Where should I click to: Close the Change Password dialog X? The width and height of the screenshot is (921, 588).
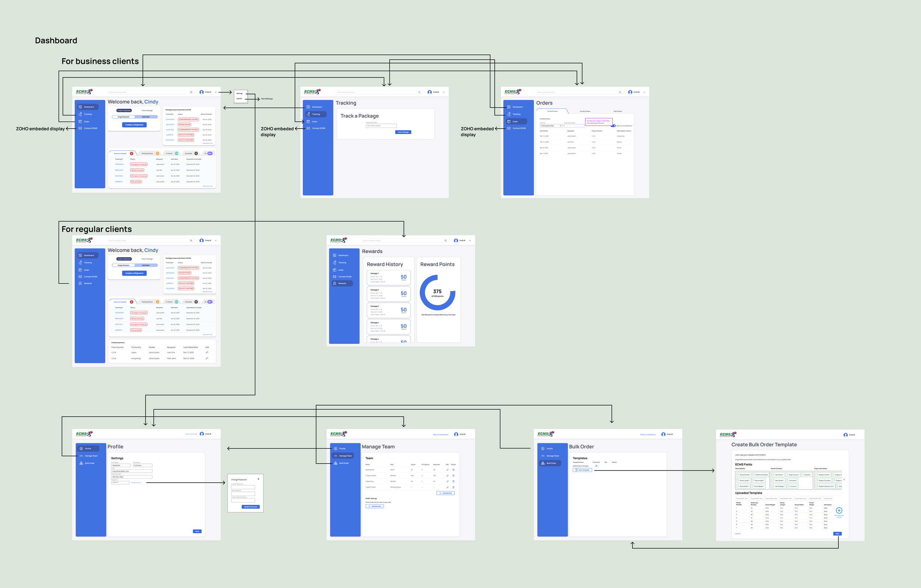coord(259,479)
